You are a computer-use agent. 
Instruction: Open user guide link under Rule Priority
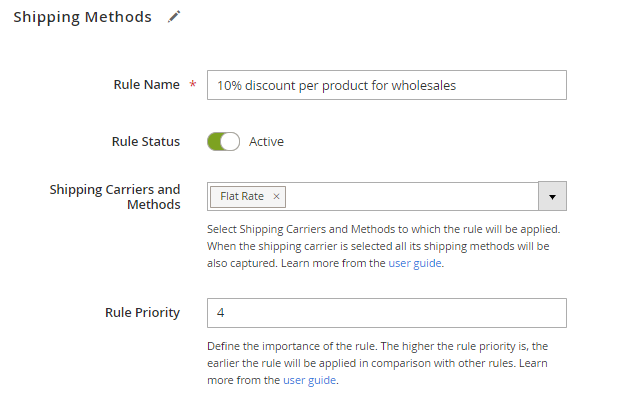(309, 381)
